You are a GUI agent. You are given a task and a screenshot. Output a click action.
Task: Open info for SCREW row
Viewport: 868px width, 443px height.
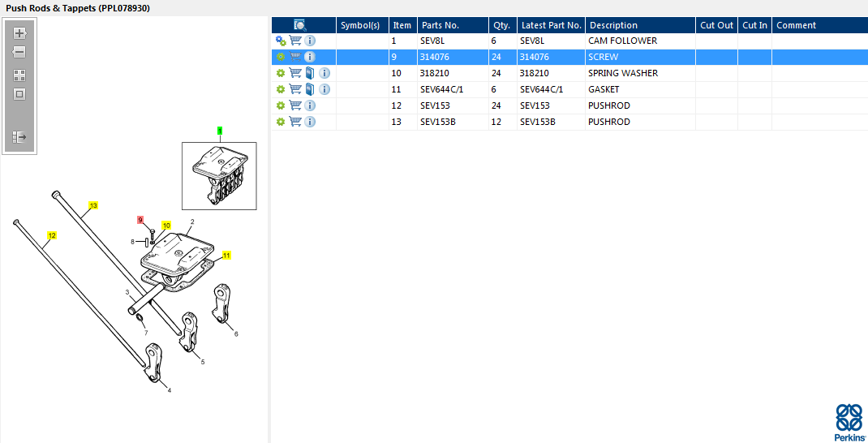[x=310, y=57]
